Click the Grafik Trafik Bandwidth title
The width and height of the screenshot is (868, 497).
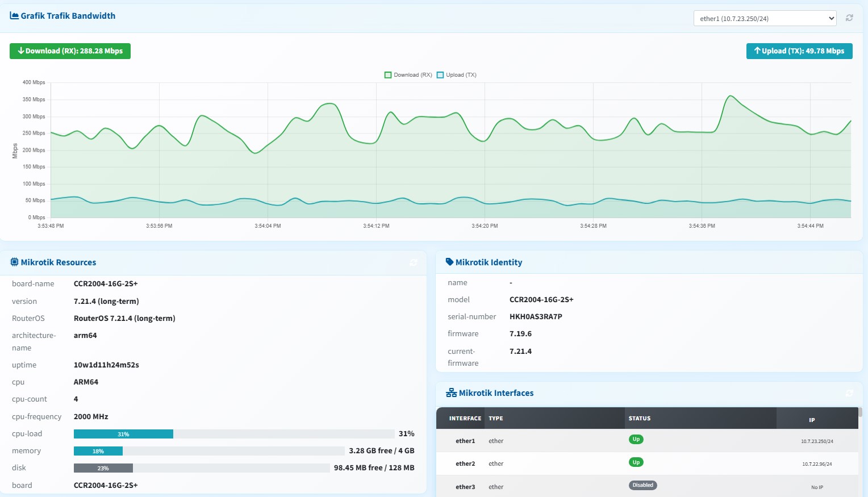coord(68,16)
